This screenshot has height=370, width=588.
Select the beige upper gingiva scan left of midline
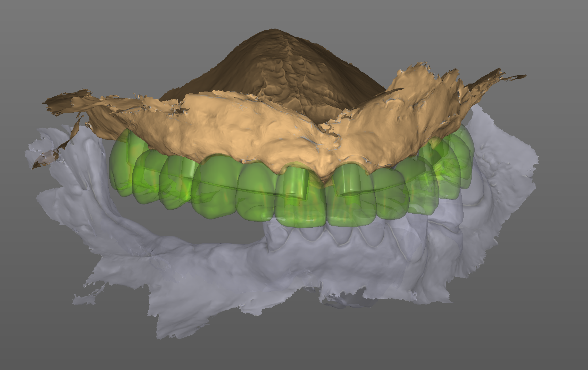(x=233, y=129)
